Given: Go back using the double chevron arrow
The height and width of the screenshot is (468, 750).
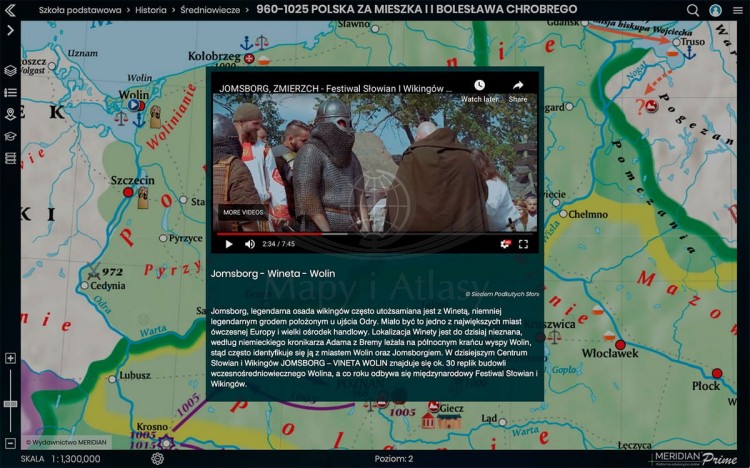Looking at the screenshot, I should tap(10, 10).
